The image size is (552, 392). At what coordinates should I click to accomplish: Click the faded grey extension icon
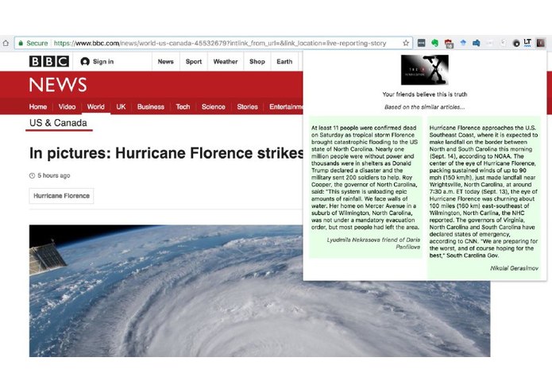[x=490, y=43]
